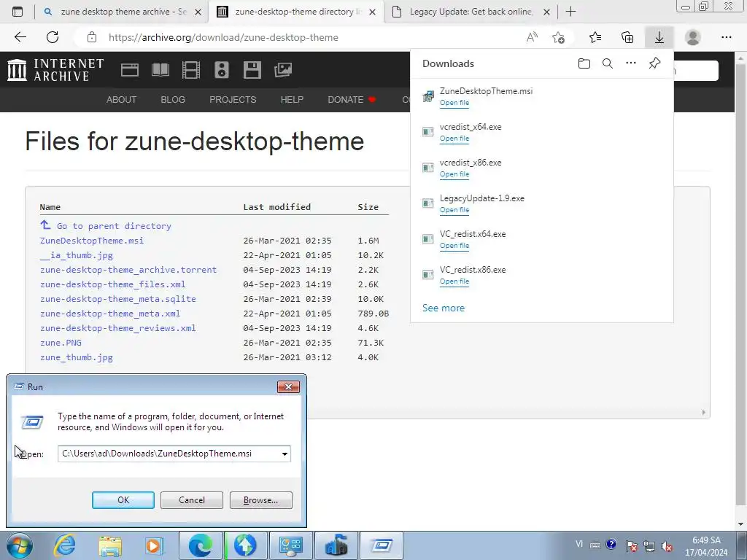747x560 pixels.
Task: Toggle the Downloads toolbar button
Action: point(659,37)
